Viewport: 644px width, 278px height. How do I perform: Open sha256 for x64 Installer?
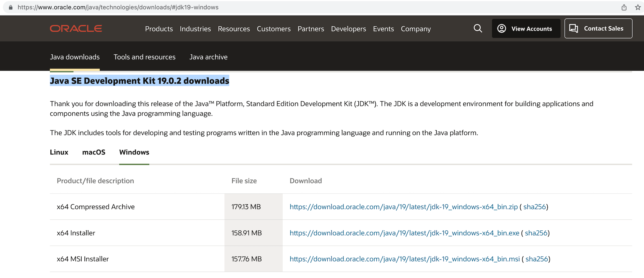(x=536, y=233)
